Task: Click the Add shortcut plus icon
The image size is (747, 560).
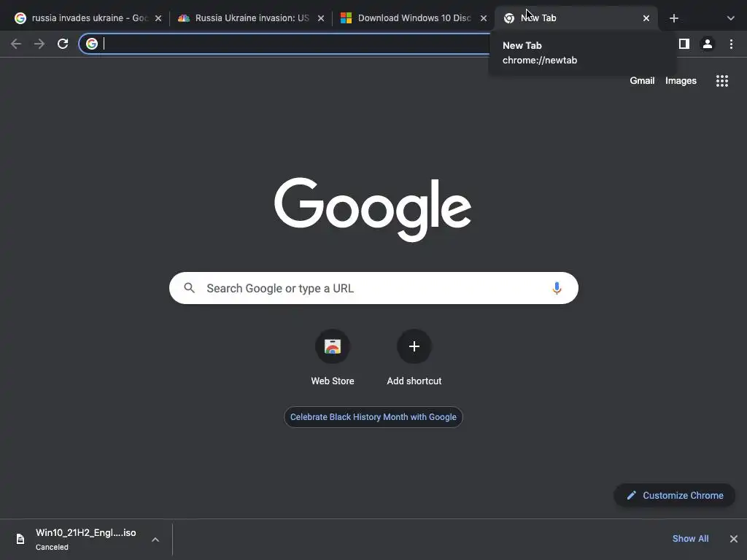Action: click(x=414, y=346)
